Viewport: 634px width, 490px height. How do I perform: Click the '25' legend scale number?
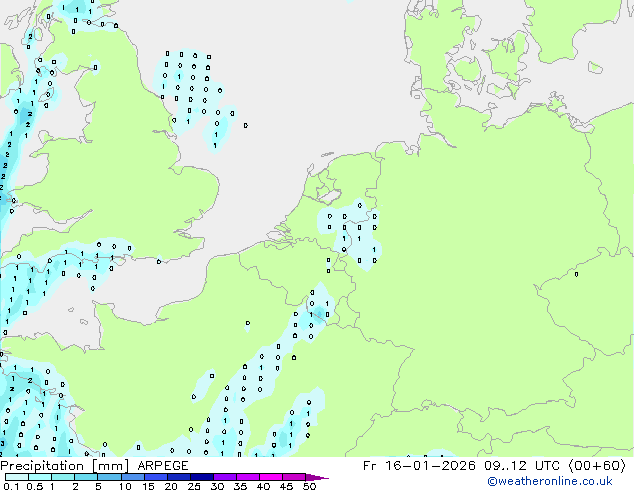tap(194, 486)
